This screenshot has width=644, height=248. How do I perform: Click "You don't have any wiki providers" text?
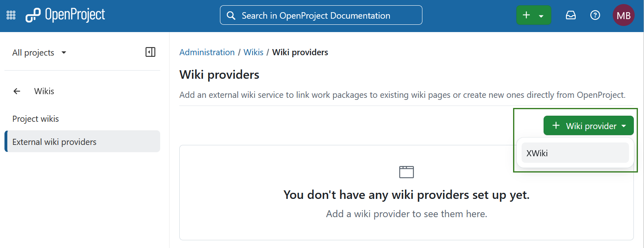pos(407,195)
